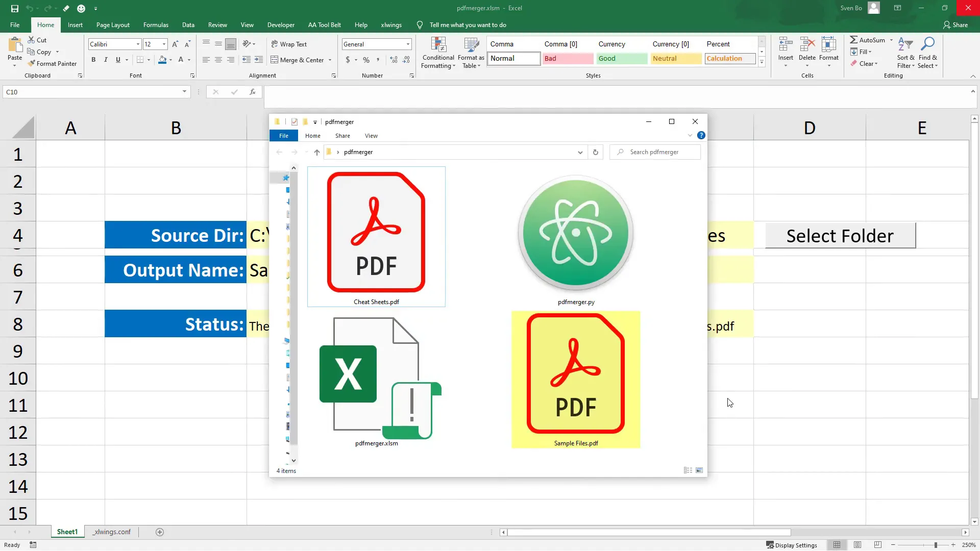Toggle Underline formatting
980x551 pixels.
[x=117, y=60]
